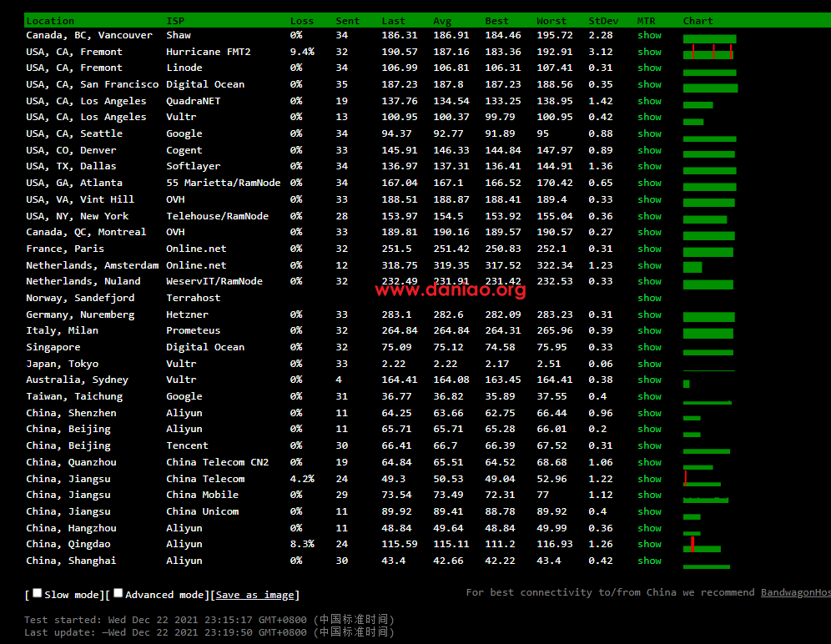Show MTR for Qingdao Aliyun

649,544
